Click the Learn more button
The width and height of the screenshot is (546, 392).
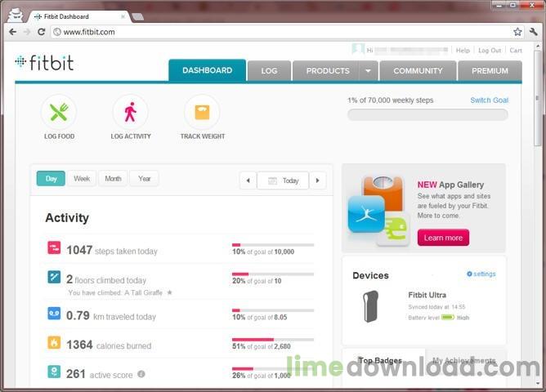tap(443, 238)
